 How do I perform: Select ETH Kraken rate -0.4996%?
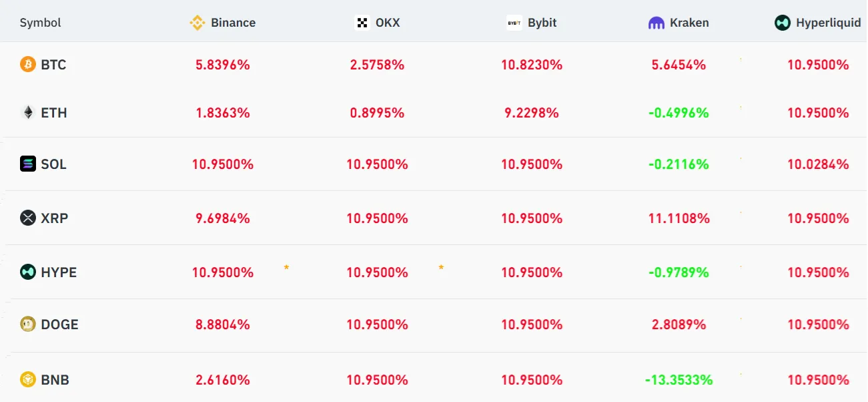[679, 113]
